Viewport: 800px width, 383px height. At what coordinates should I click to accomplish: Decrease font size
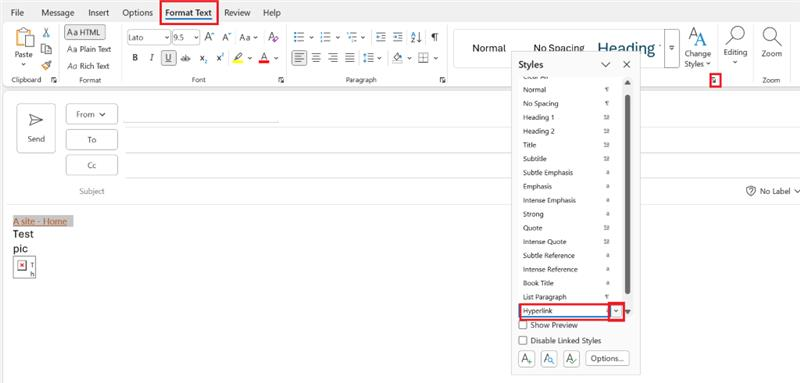[227, 37]
